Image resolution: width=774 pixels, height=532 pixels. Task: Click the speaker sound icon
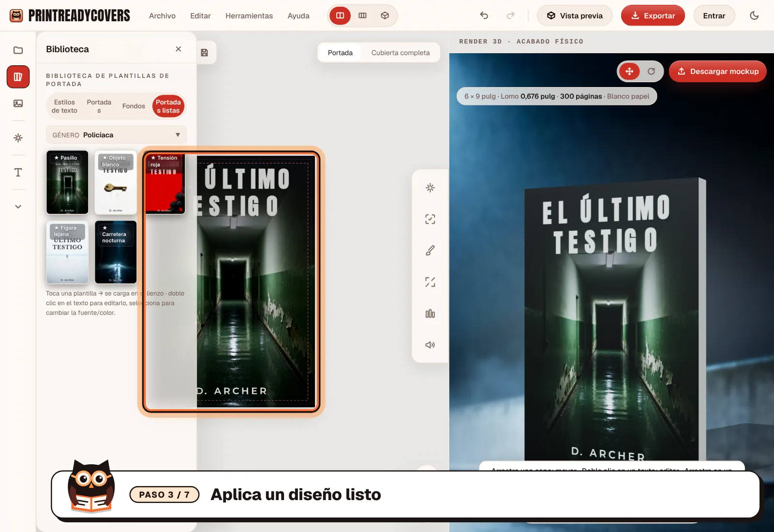pos(430,345)
